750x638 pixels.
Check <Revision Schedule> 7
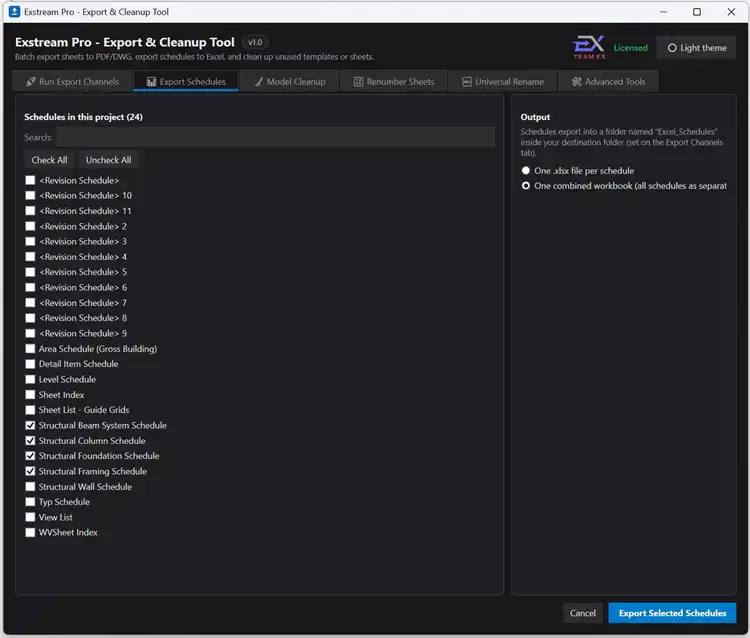(x=30, y=303)
